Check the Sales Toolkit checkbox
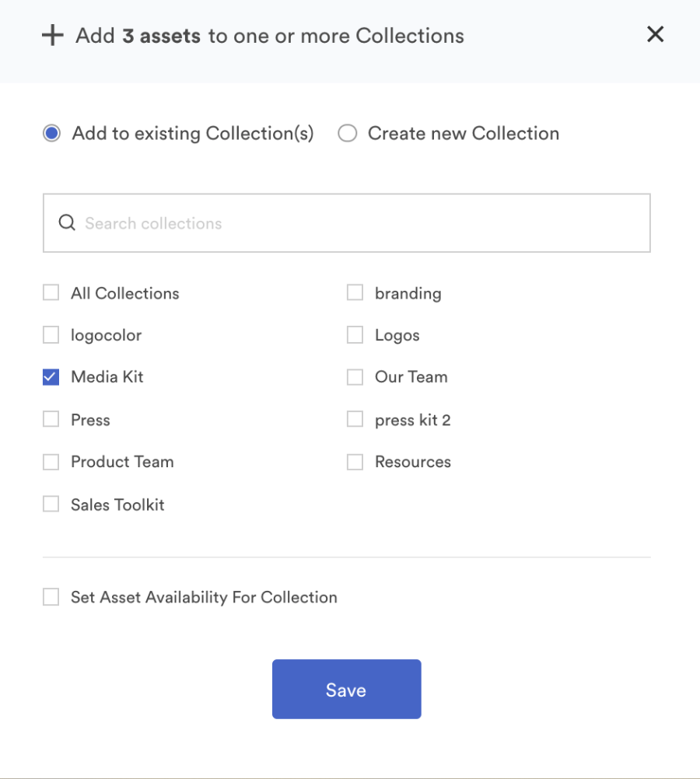Viewport: 700px width, 779px height. (51, 505)
